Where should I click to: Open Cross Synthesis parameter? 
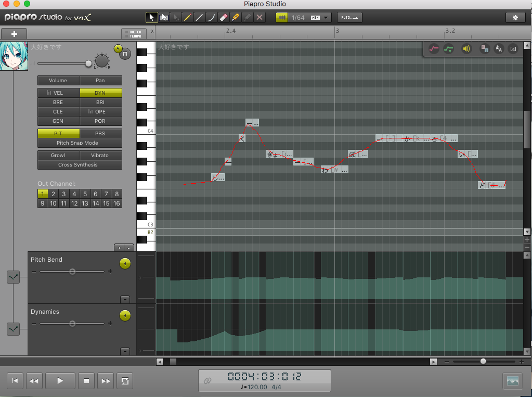80,165
